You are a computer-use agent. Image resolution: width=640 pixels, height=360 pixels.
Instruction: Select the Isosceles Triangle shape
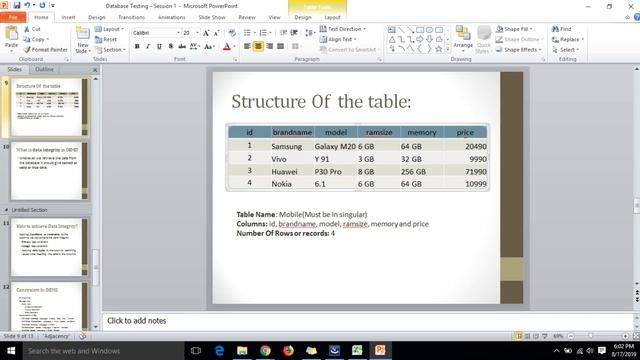(391, 39)
